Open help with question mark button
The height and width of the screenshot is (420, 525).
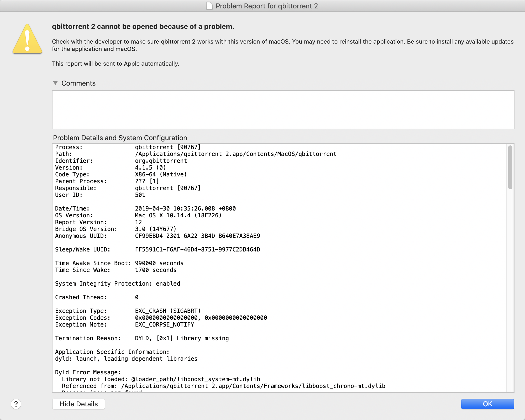point(16,404)
